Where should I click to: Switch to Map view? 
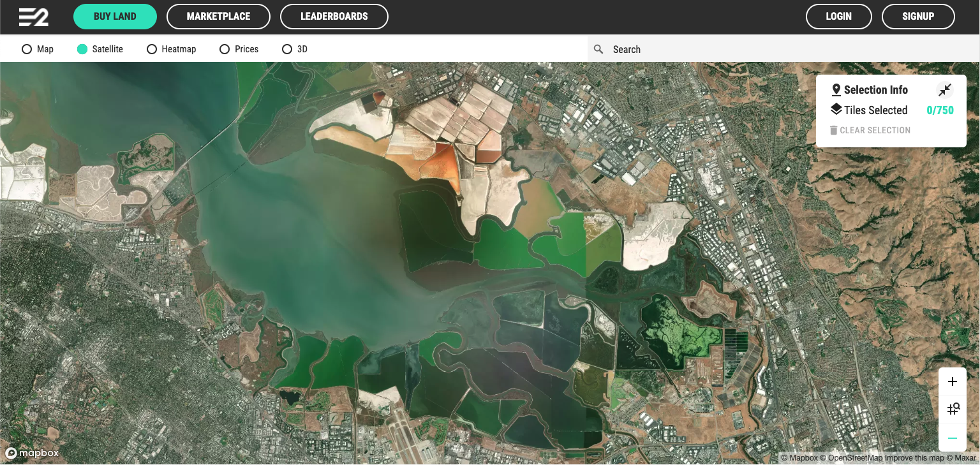(x=26, y=49)
